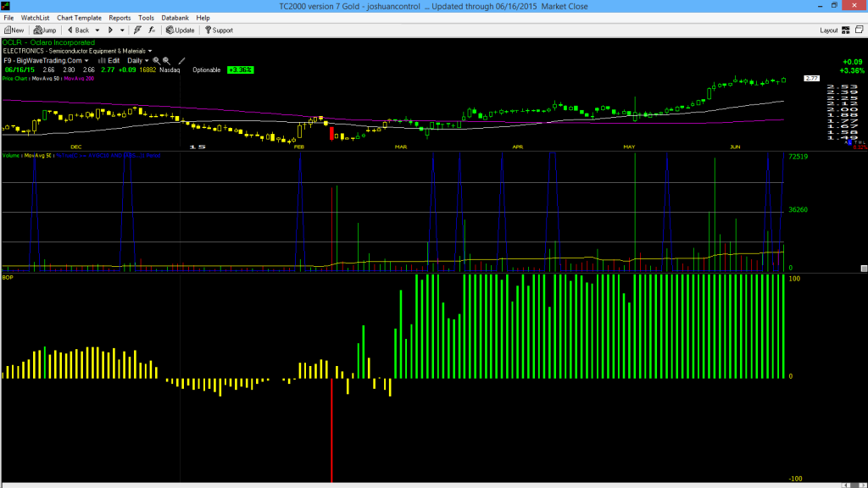Expand the Back history dropdown arrow
This screenshot has width=868, height=488.
97,30
